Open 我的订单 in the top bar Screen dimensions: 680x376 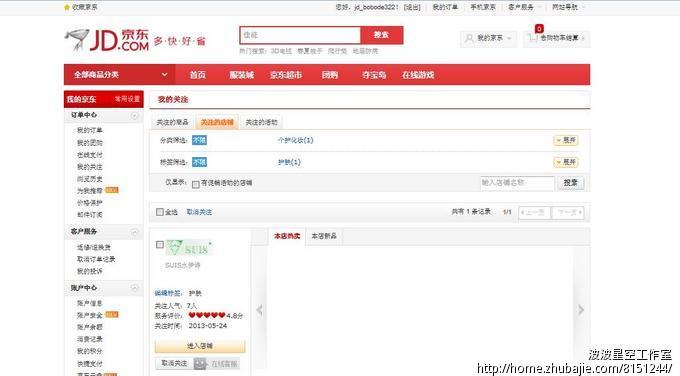coord(445,7)
